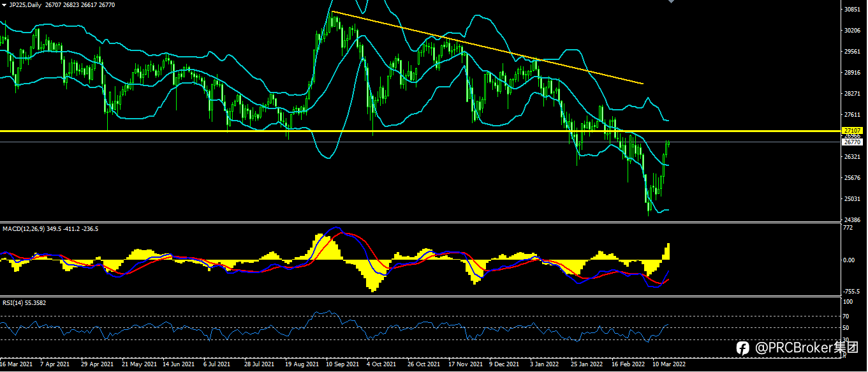Viewport: 868px width, 372px height.
Task: Click the RSI(14) 55.3582 indicator label
Action: click(x=24, y=302)
